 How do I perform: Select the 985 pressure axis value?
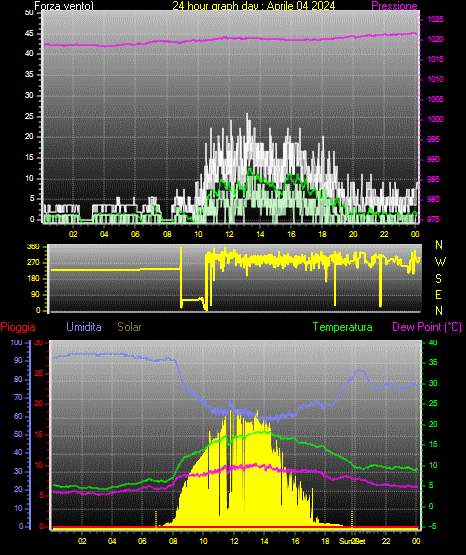[x=433, y=179]
